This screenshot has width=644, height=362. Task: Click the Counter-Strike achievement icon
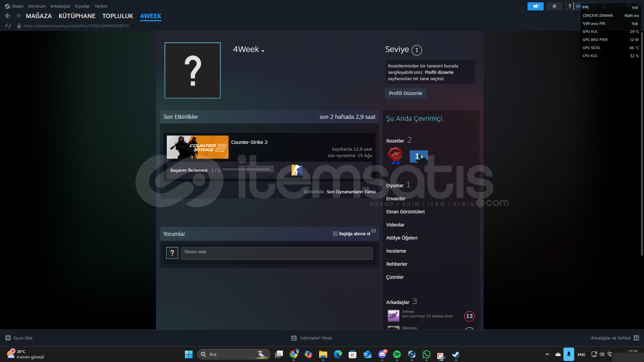click(x=297, y=170)
